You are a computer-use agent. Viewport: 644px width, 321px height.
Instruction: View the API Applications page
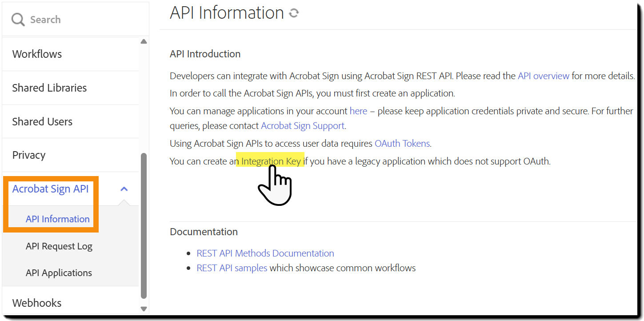point(58,273)
